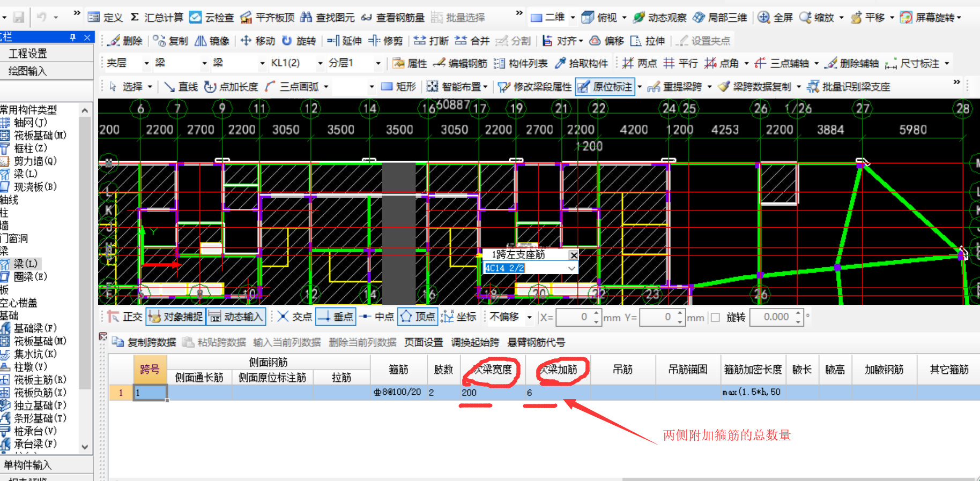The width and height of the screenshot is (980, 481).
Task: Use the 延伸 extend tool
Action: [x=344, y=41]
